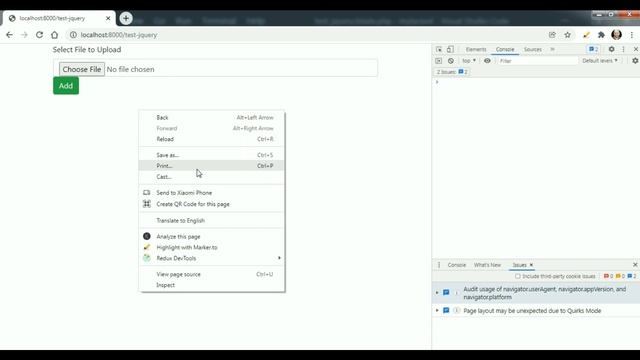Open the Default levels dropdown
The width and height of the screenshot is (640, 360).
pyautogui.click(x=600, y=61)
